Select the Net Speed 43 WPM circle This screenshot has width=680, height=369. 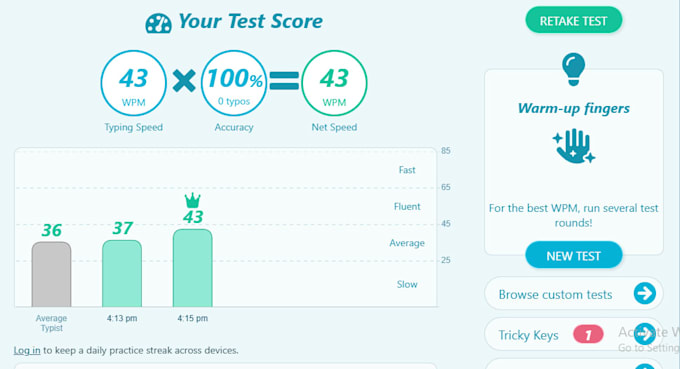pos(334,83)
